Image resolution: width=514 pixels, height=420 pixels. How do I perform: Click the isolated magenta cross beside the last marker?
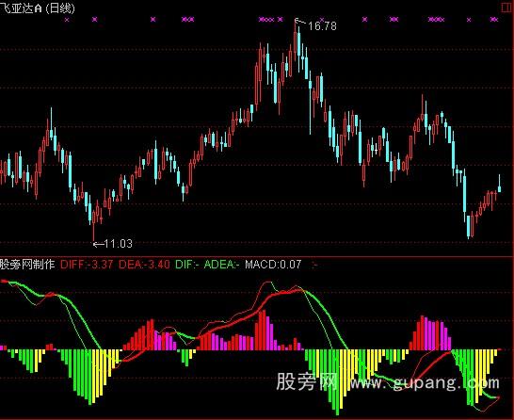pos(469,20)
